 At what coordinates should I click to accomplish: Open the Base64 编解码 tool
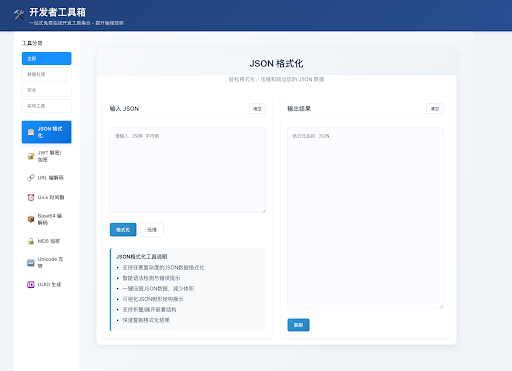47,219
